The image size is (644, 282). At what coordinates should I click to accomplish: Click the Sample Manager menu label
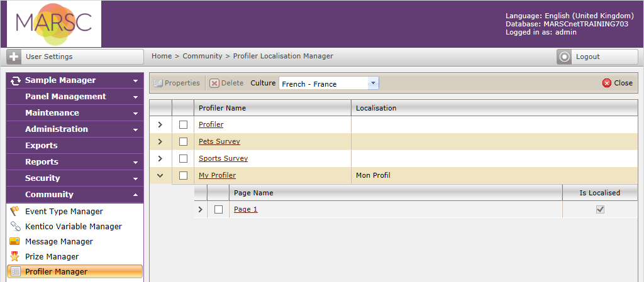(x=60, y=80)
